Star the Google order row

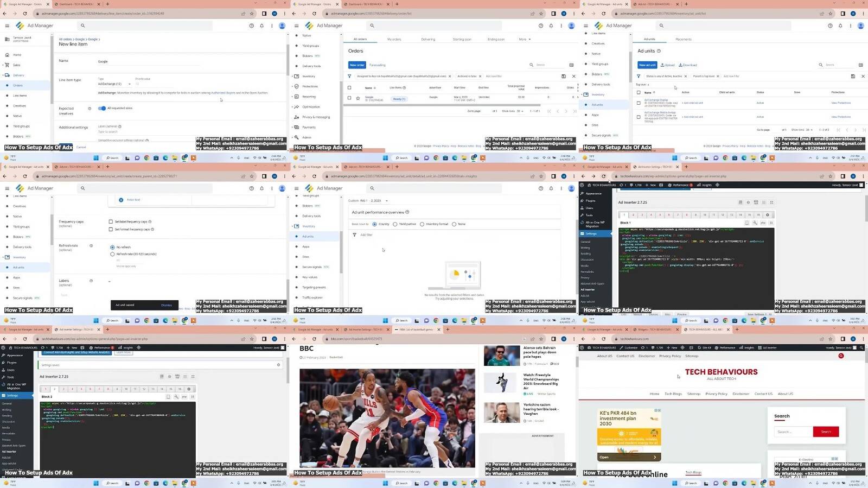click(x=358, y=98)
